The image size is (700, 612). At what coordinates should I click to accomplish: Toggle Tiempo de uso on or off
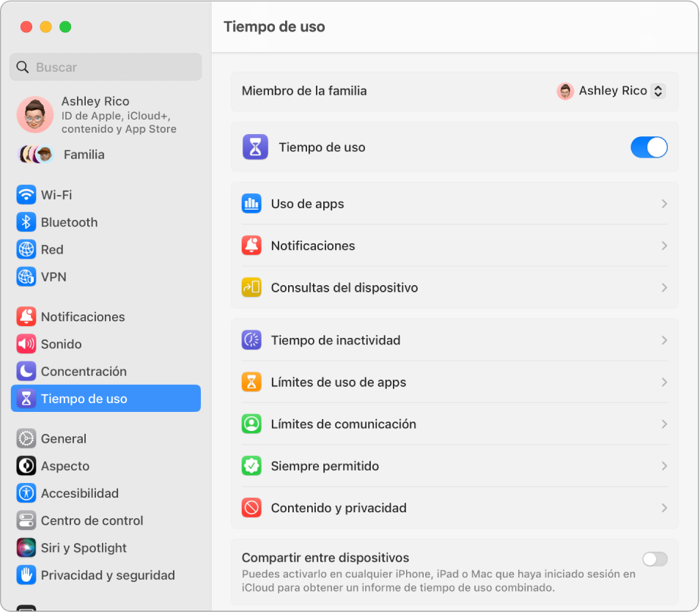click(649, 147)
